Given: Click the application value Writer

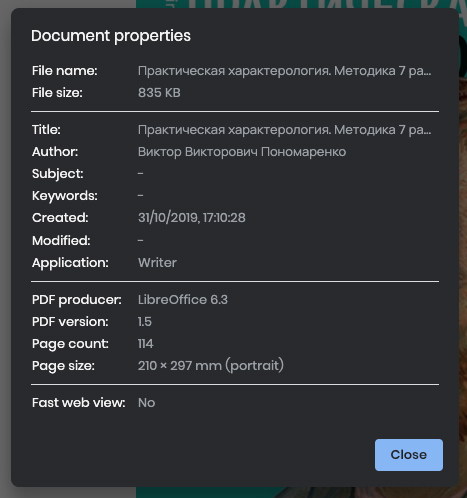Looking at the screenshot, I should pyautogui.click(x=157, y=263).
